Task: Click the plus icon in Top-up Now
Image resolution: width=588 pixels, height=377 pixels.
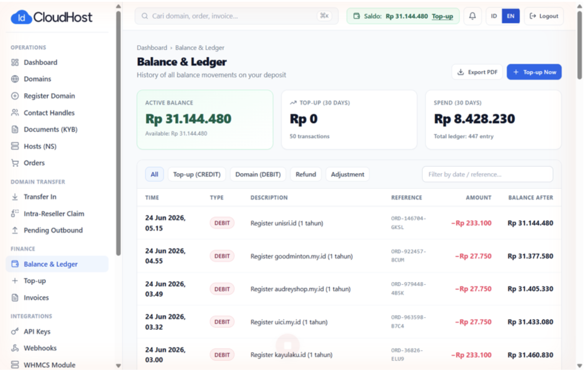Action: (x=516, y=72)
